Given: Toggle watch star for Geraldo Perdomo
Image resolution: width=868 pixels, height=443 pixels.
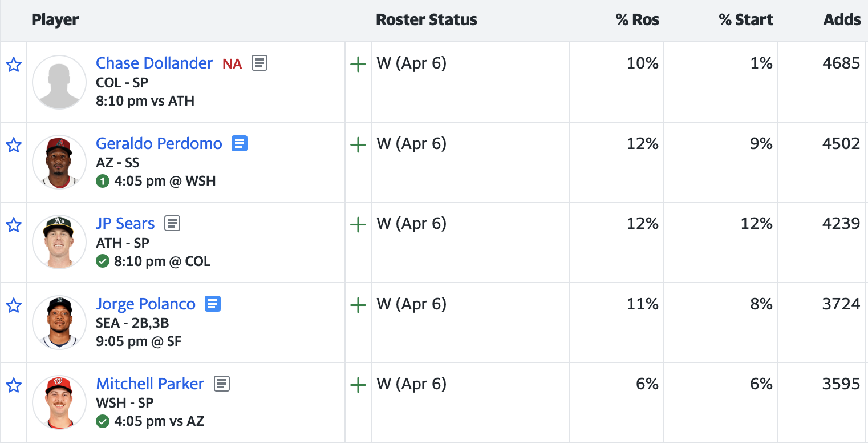Looking at the screenshot, I should (x=14, y=145).
